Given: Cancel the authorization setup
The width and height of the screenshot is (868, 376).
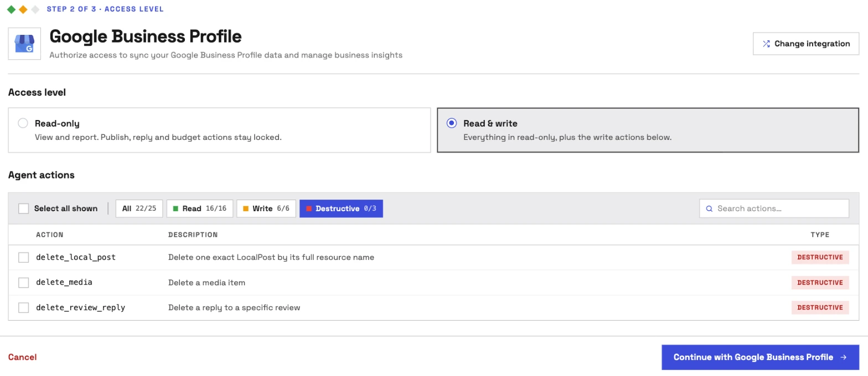Looking at the screenshot, I should pos(22,357).
